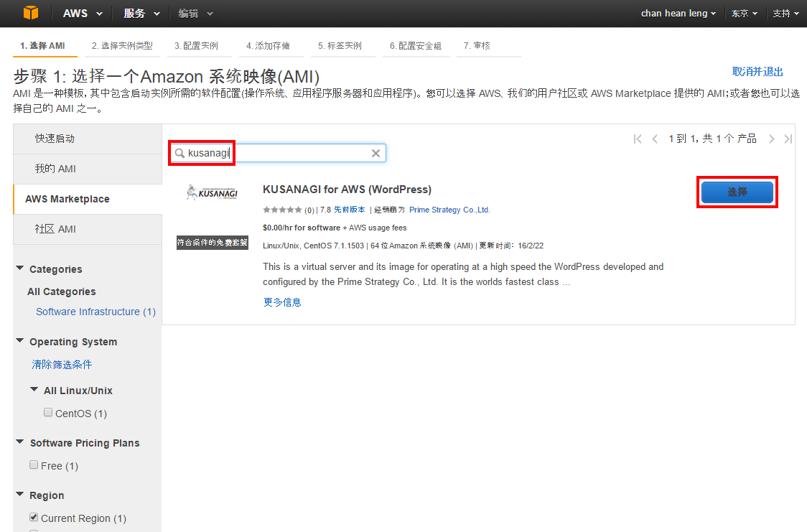This screenshot has height=532, width=807.
Task: Click the search magnifier icon
Action: pyautogui.click(x=179, y=154)
